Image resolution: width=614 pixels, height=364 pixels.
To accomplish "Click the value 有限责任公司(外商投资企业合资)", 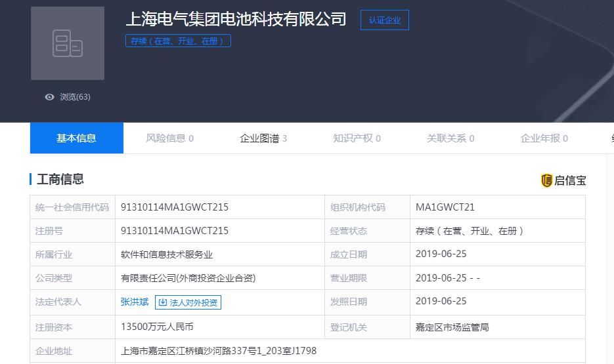I will (x=188, y=278).
